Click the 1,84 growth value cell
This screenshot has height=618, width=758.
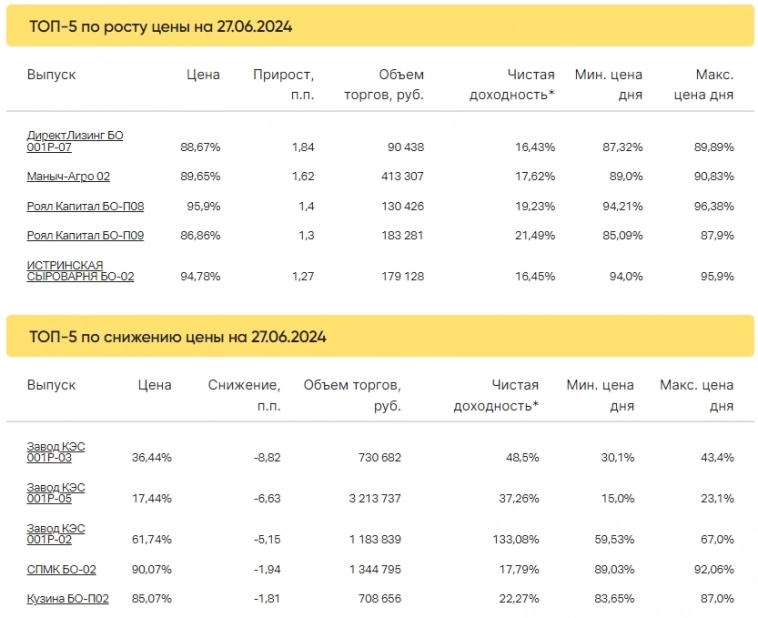click(x=303, y=147)
